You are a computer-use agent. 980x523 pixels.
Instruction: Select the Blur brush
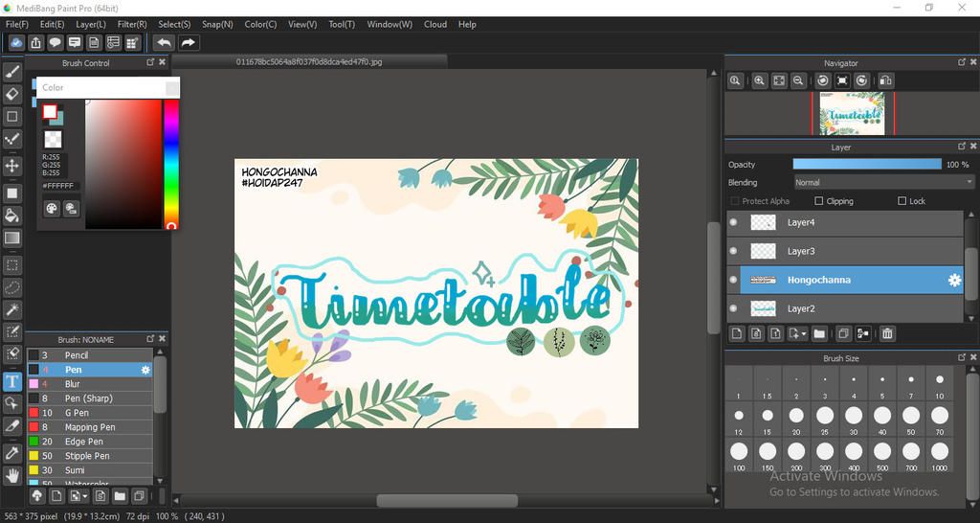[89, 384]
